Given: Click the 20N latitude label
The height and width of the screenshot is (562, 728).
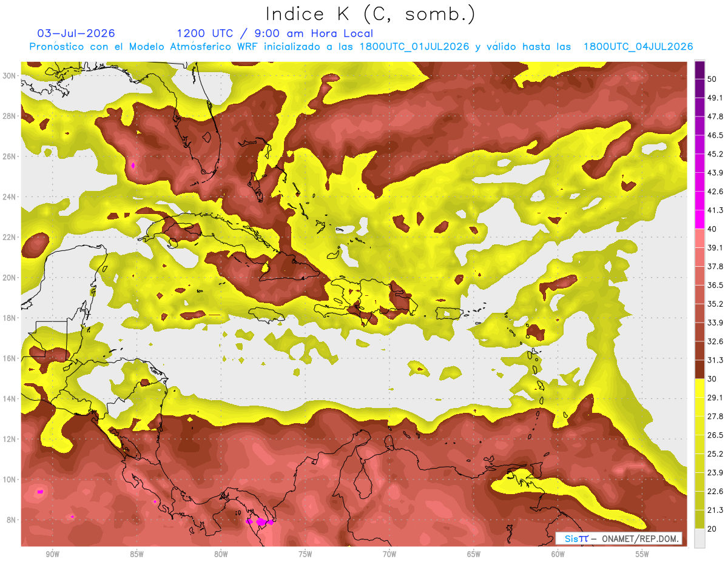Looking at the screenshot, I should 10,278.
